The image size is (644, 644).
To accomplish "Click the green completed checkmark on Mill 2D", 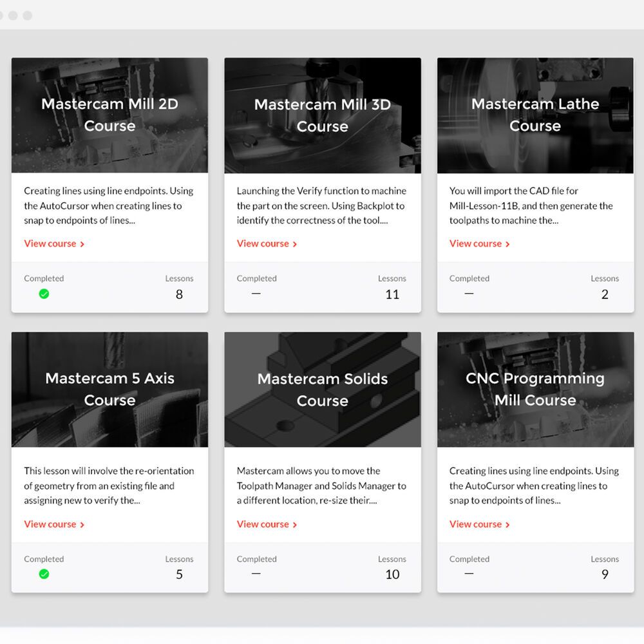I will point(44,294).
